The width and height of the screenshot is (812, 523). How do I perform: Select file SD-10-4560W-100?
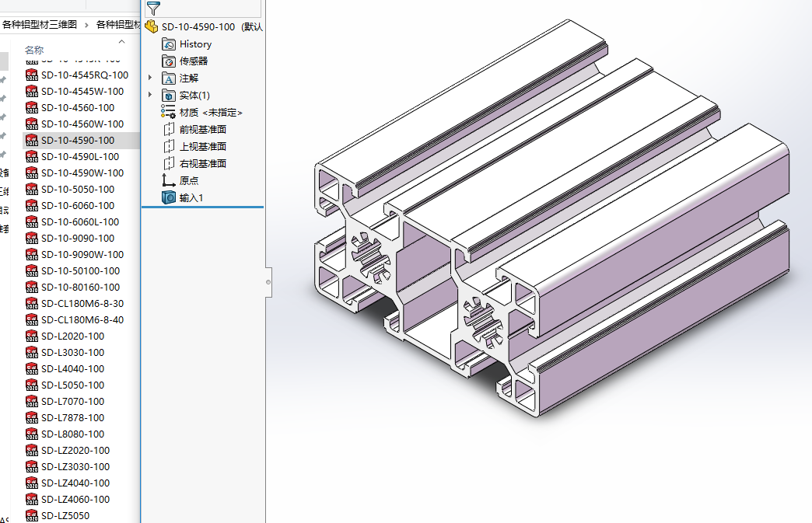tap(82, 124)
